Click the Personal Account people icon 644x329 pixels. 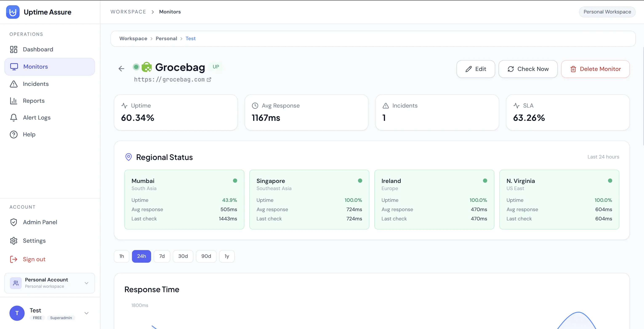(16, 283)
